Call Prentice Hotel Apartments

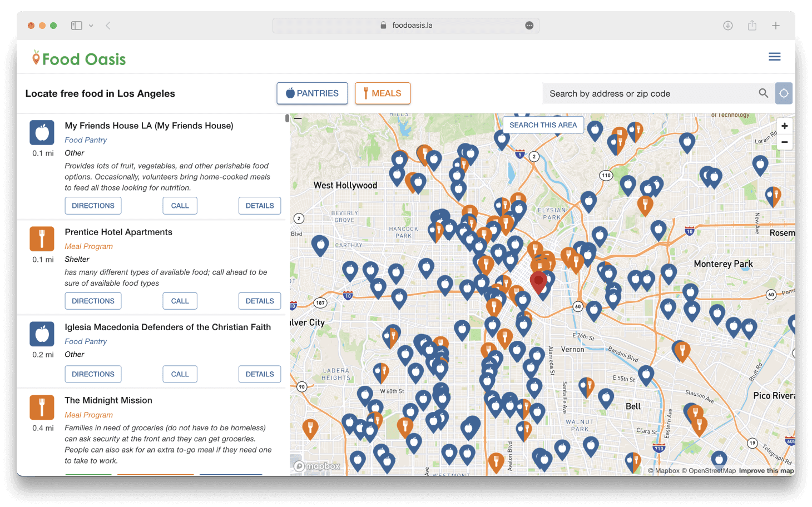(x=180, y=301)
